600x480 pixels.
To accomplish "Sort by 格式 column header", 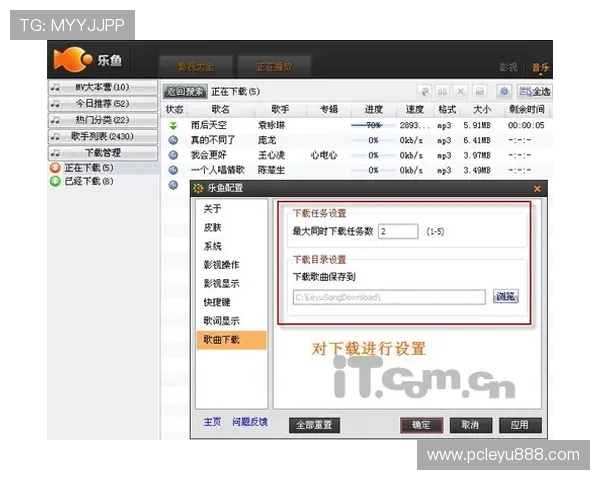I will [x=447, y=109].
